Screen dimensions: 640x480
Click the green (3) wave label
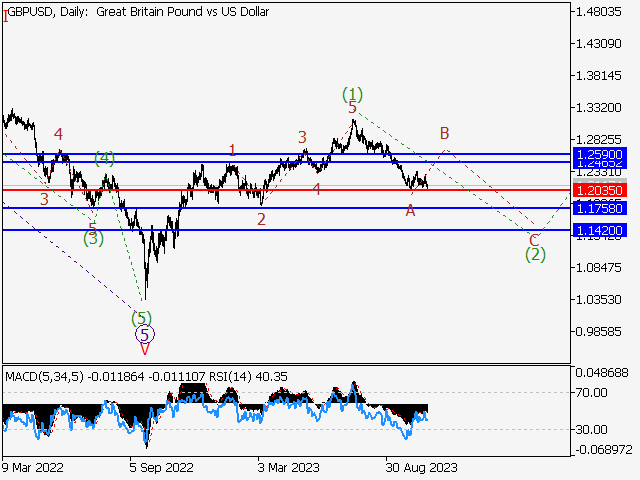point(93,238)
